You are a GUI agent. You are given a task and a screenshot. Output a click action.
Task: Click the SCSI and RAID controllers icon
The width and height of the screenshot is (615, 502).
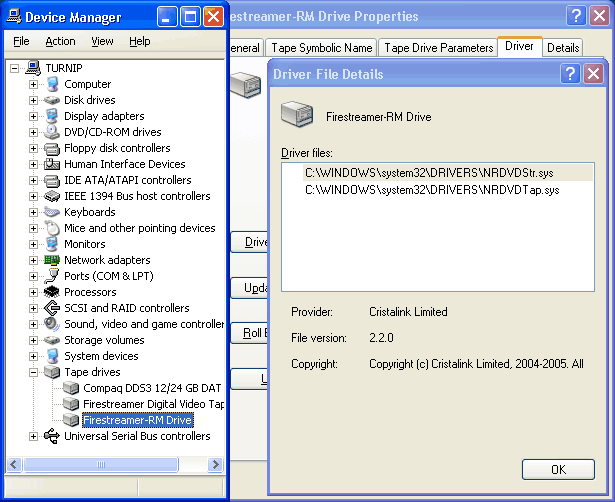coord(52,308)
